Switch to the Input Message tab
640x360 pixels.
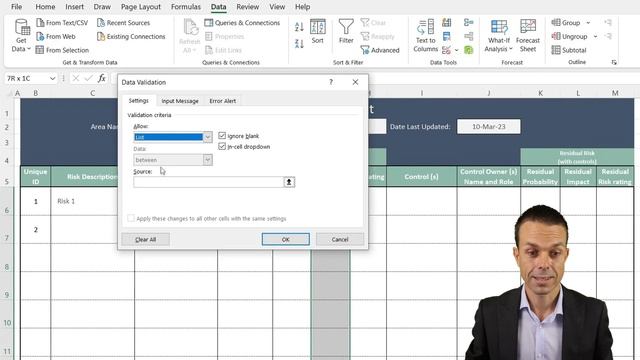[180, 101]
